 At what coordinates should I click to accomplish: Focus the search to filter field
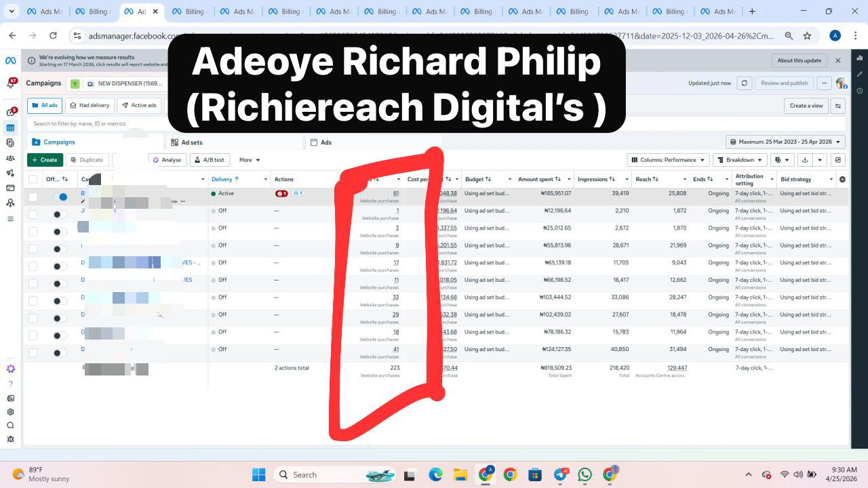pyautogui.click(x=436, y=123)
